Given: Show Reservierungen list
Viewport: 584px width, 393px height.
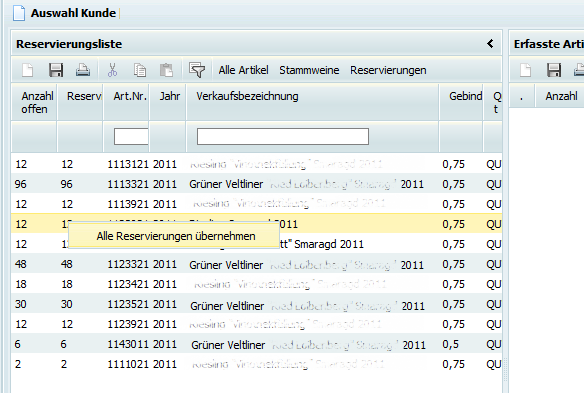Looking at the screenshot, I should click(388, 70).
